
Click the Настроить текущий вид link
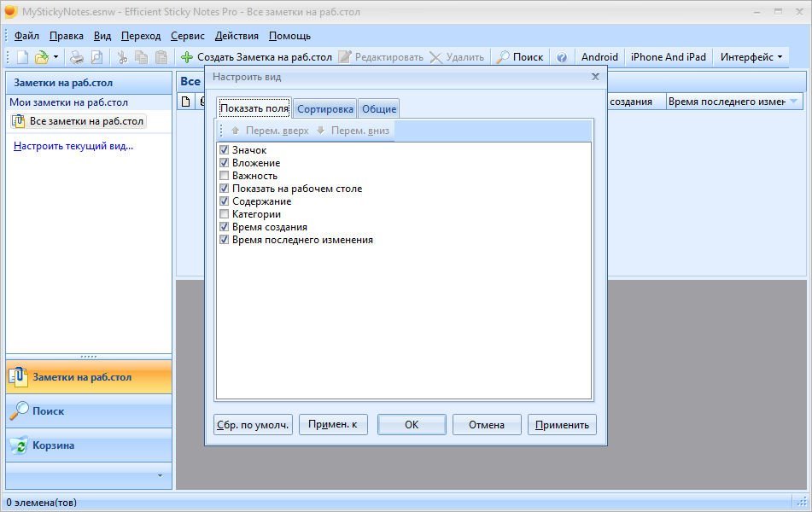click(73, 146)
